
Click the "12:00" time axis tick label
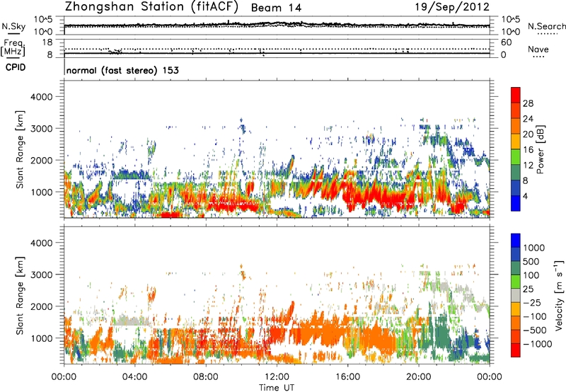(x=277, y=377)
